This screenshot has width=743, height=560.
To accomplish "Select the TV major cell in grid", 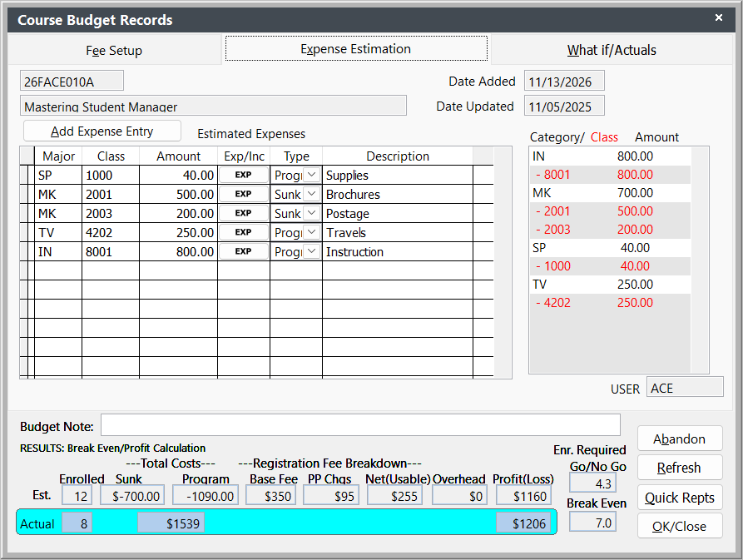I will [58, 232].
